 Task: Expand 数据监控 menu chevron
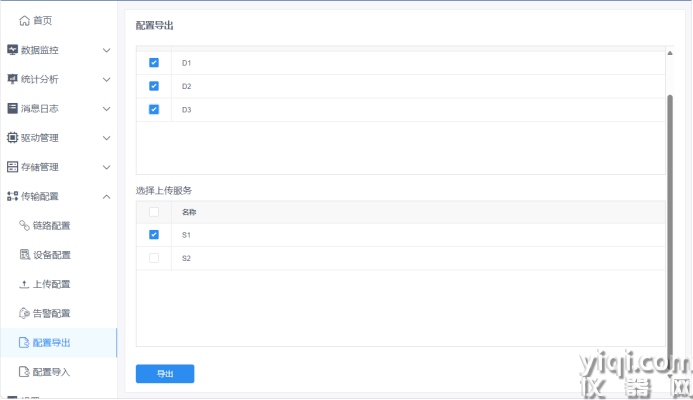pyautogui.click(x=107, y=50)
